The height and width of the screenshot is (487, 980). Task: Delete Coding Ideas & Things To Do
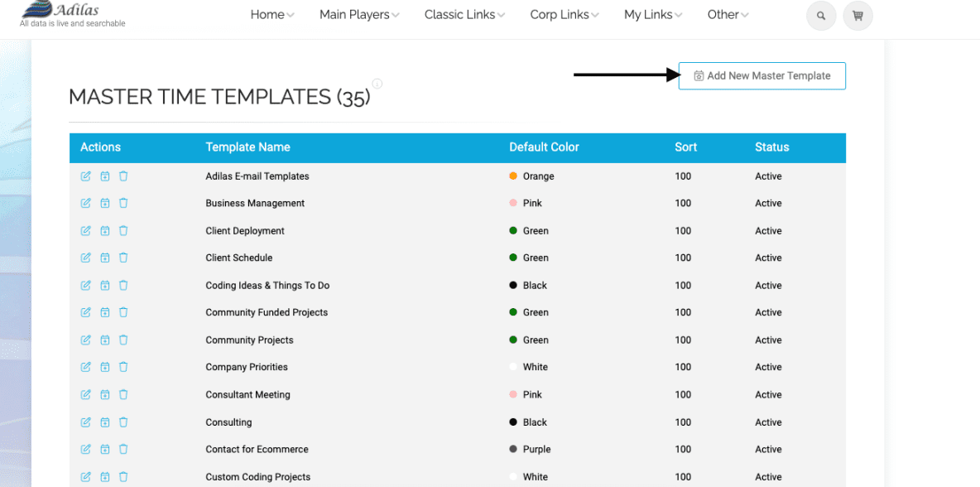tap(124, 285)
